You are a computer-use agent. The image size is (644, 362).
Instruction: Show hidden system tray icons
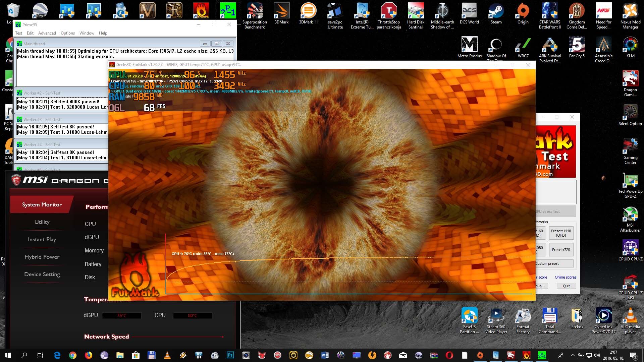[x=573, y=355]
